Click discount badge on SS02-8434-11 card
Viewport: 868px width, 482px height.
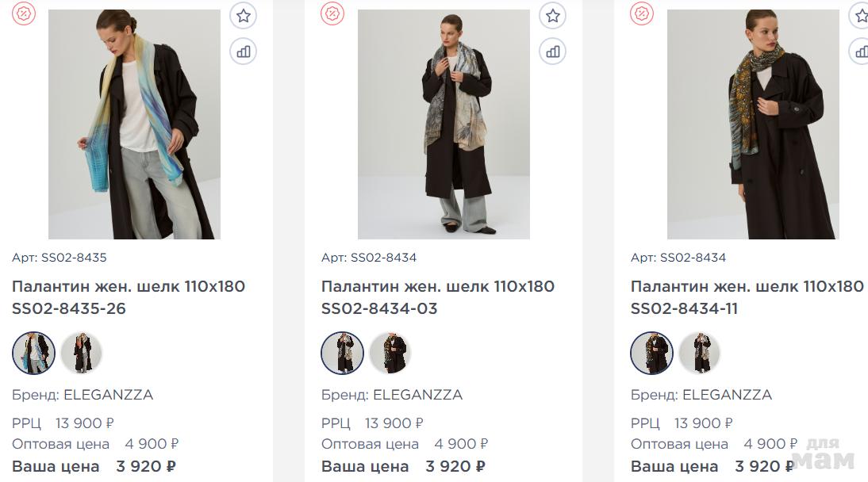click(641, 13)
